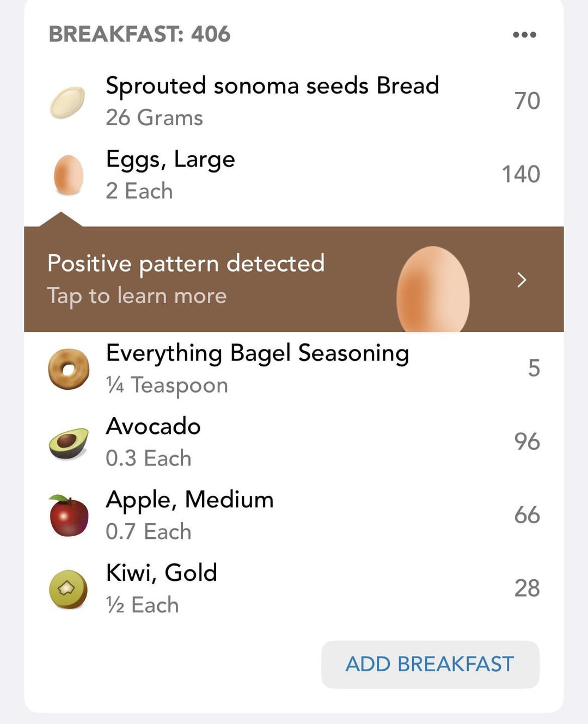This screenshot has width=588, height=724.
Task: Open the Everything Bagel Seasoning entry
Action: 294,369
